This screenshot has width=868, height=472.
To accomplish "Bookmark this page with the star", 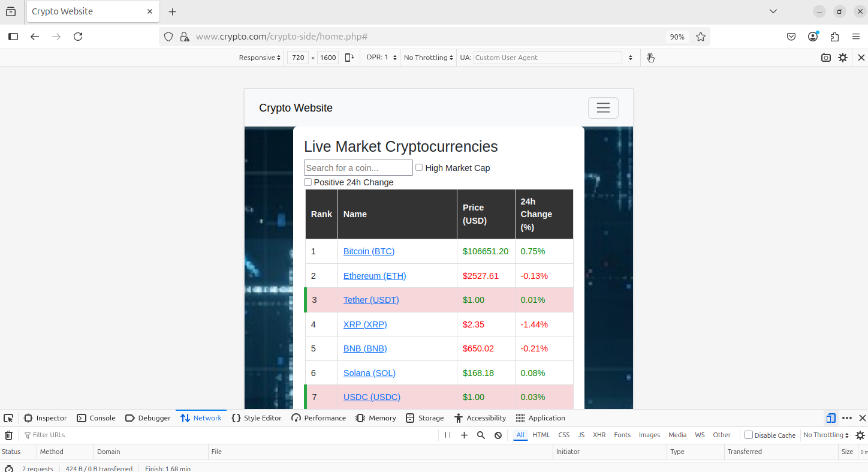I will tap(700, 37).
